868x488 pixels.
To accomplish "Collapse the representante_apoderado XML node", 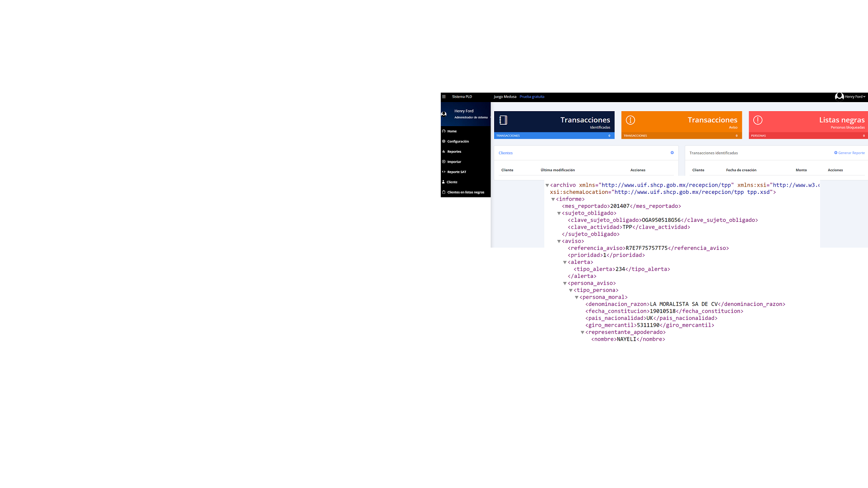I will pos(582,333).
